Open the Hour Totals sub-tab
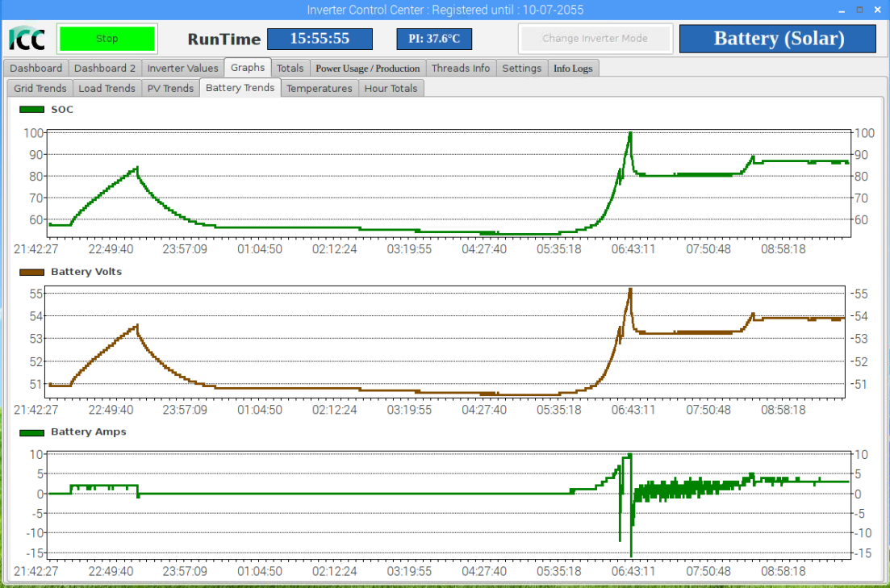The width and height of the screenshot is (890, 588). click(391, 89)
